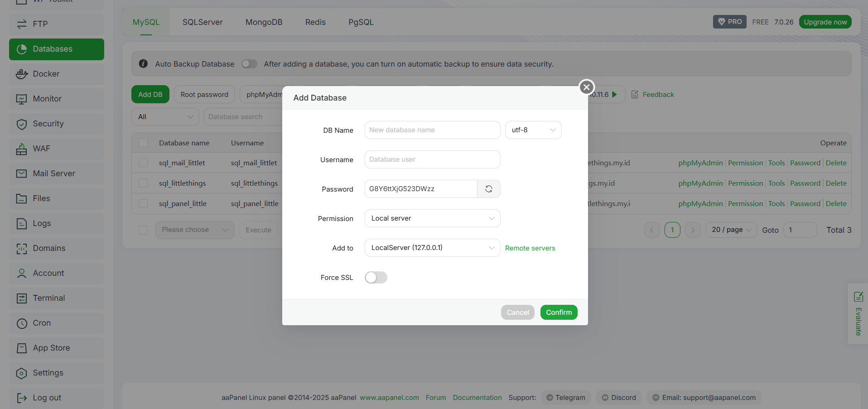Click www.aapanel.com footer link
Screen dimensions: 868x409
389,398
